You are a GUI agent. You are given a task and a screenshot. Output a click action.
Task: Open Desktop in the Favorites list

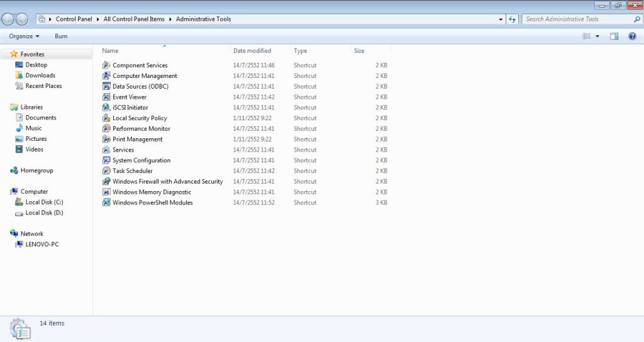(x=36, y=65)
